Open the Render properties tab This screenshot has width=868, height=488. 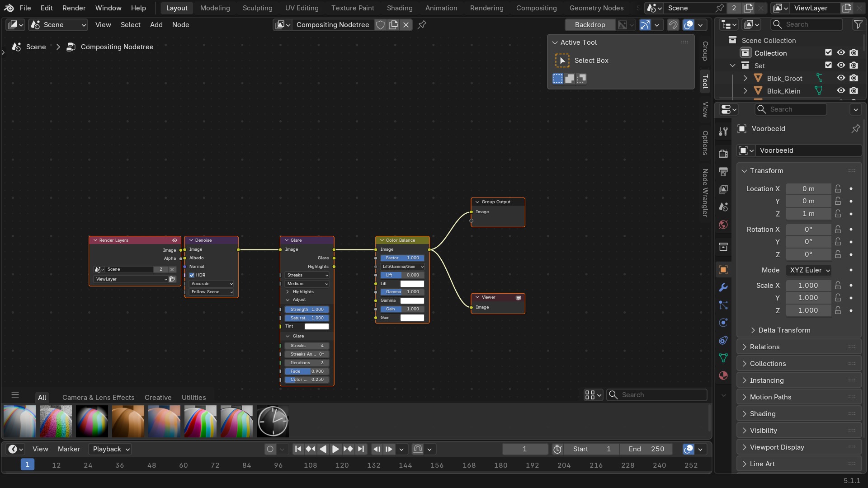coord(723,154)
